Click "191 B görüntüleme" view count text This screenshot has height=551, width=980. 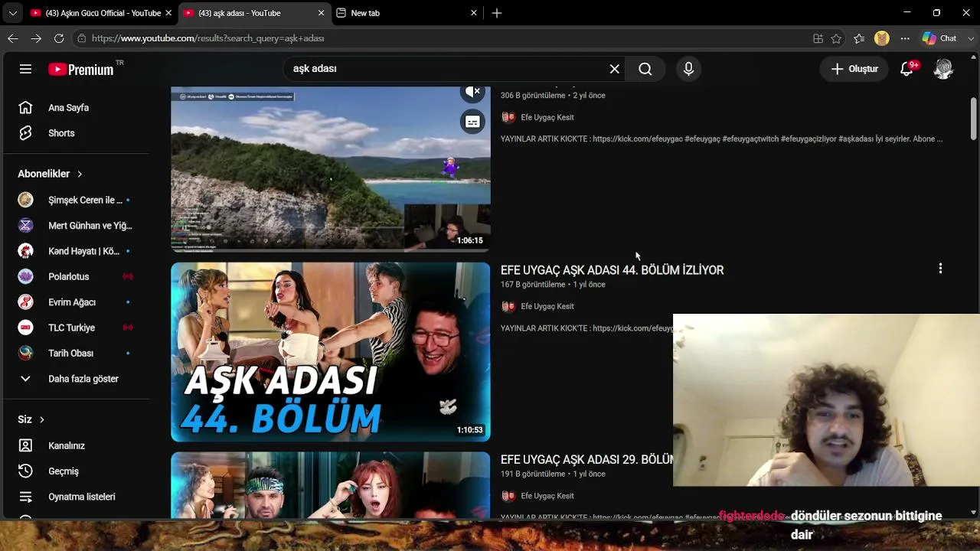click(533, 474)
